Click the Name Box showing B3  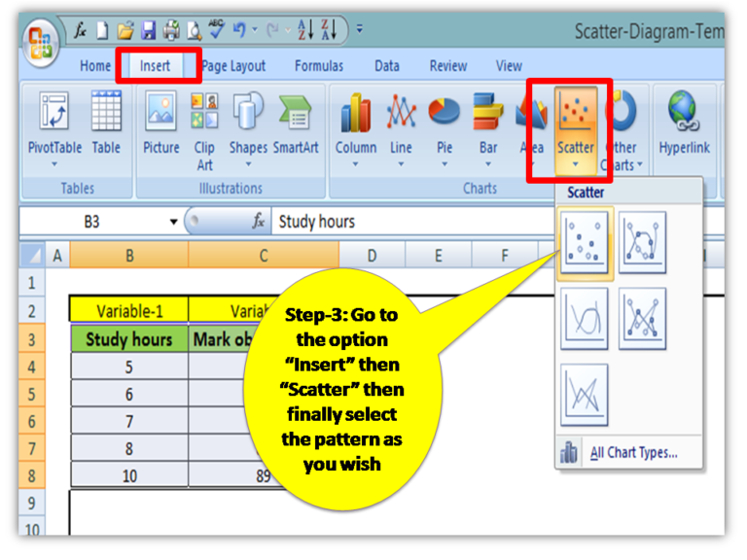pos(93,222)
